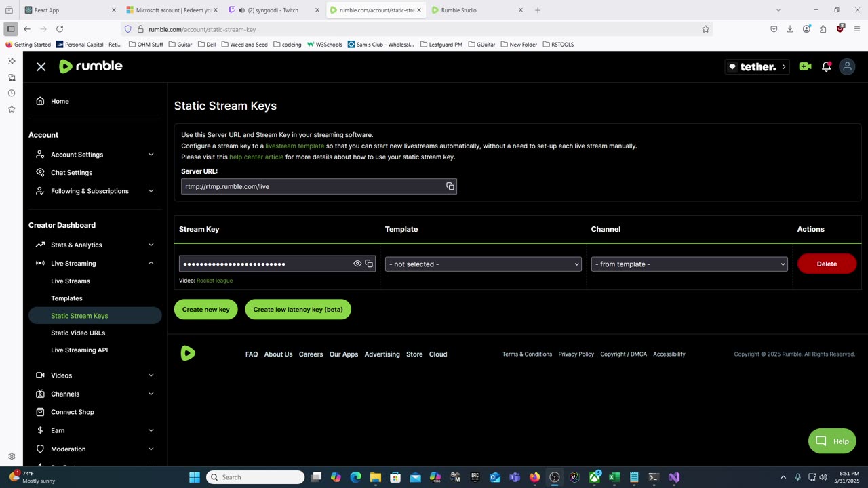Open Live Streams page

coord(71,281)
